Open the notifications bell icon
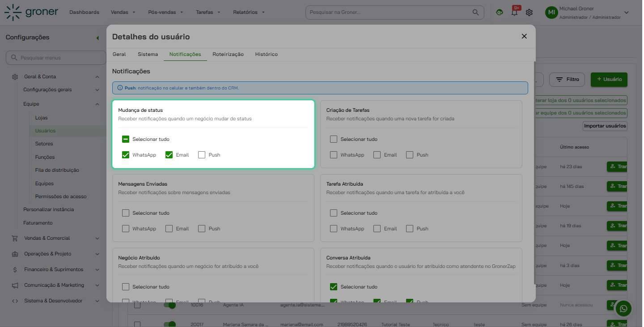Image resolution: width=644 pixels, height=327 pixels. point(514,13)
